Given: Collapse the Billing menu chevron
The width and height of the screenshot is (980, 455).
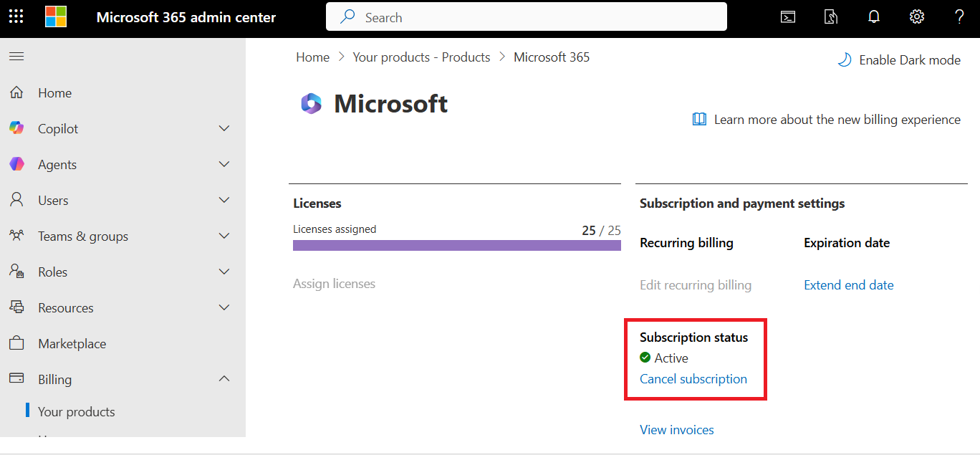Looking at the screenshot, I should [x=224, y=378].
